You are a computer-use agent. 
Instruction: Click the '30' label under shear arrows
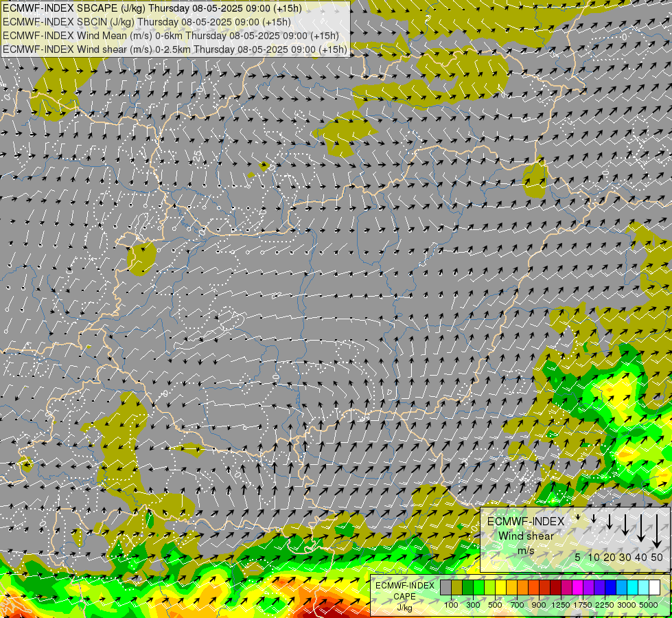[625, 557]
